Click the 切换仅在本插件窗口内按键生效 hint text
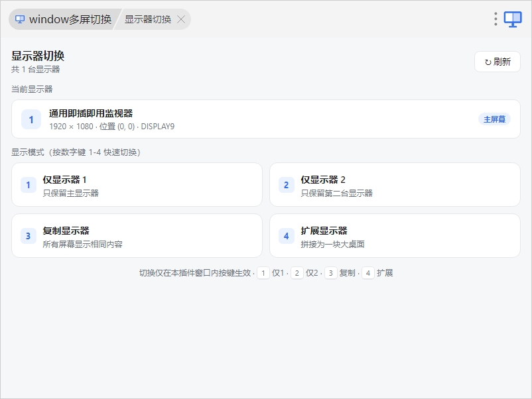Image resolution: width=532 pixels, height=399 pixels. (195, 273)
